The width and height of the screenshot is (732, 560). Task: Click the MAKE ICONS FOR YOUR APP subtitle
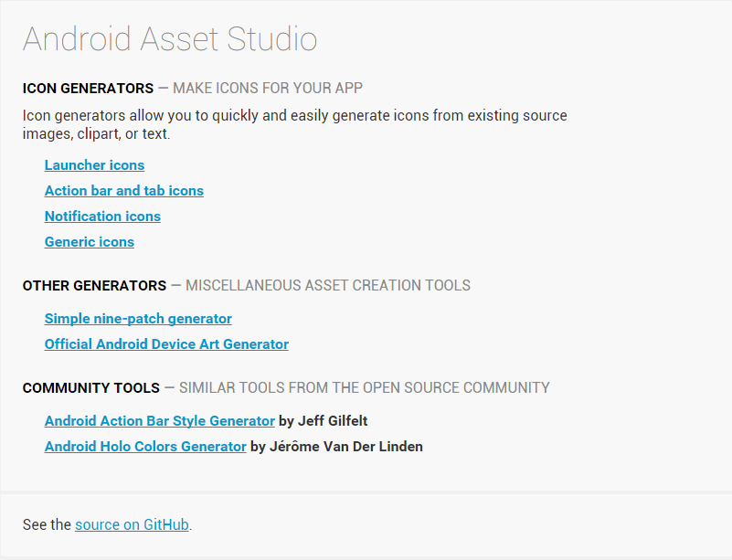(264, 89)
